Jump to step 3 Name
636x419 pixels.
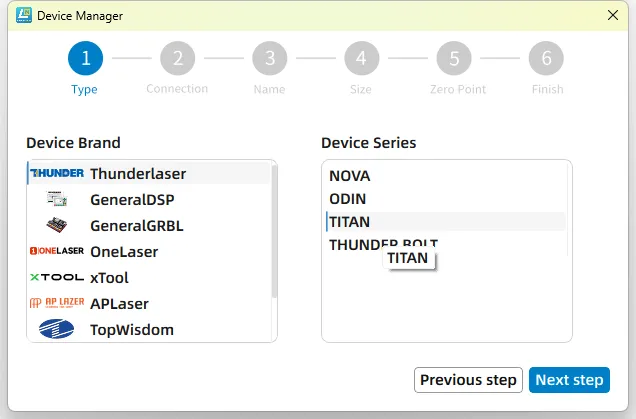pos(269,58)
